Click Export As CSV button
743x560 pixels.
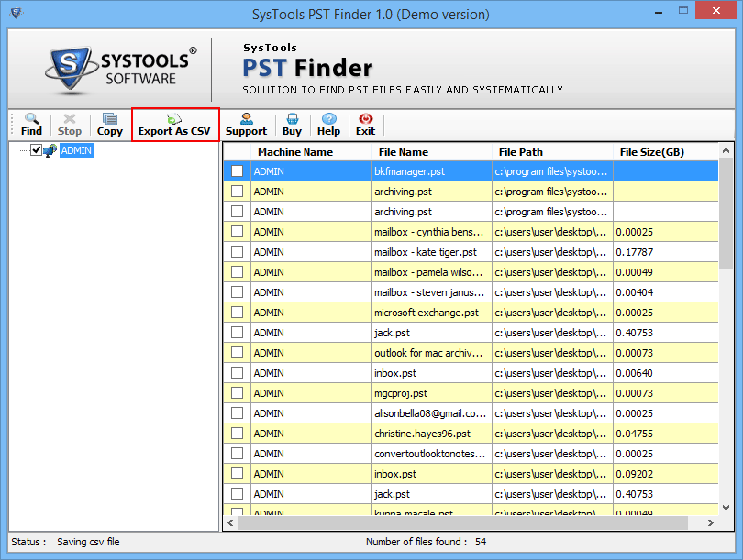[x=174, y=125]
